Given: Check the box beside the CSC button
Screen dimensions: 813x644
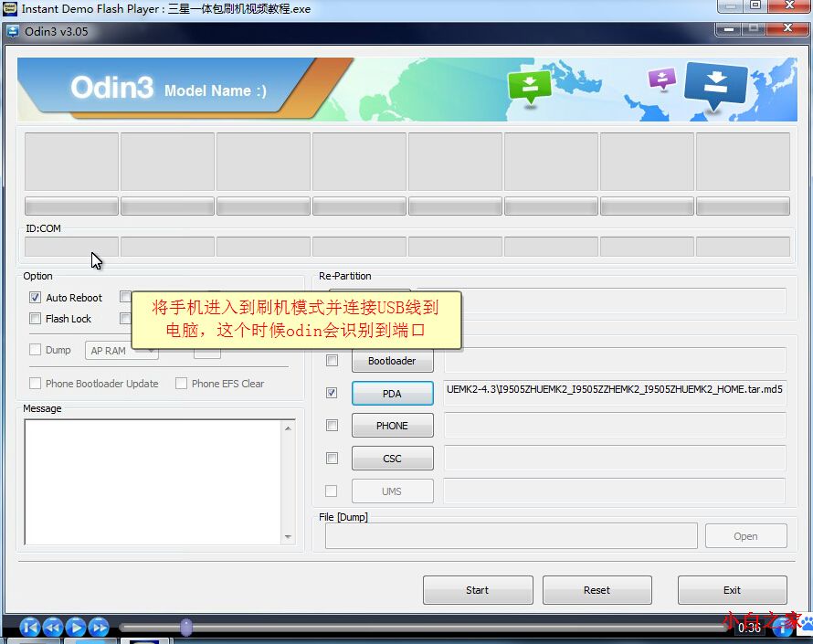Looking at the screenshot, I should (x=332, y=458).
